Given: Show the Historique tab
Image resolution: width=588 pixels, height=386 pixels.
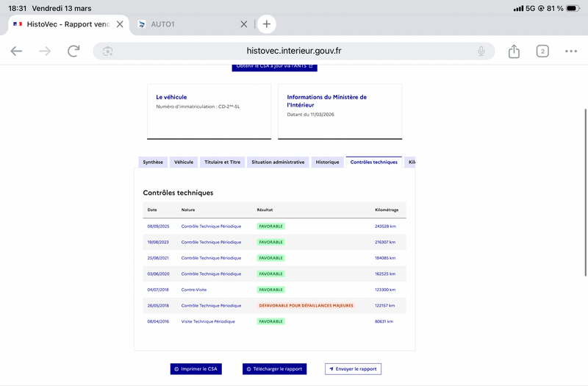Looking at the screenshot, I should pyautogui.click(x=327, y=162).
